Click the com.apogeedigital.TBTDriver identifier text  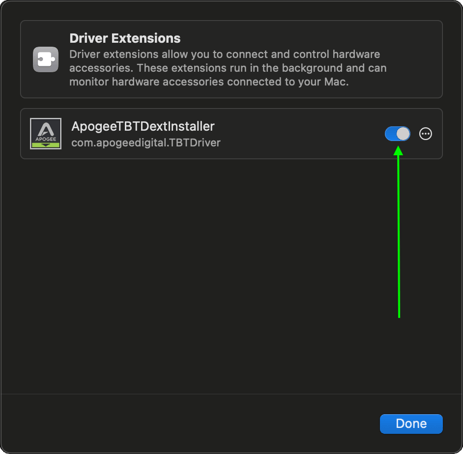pos(146,143)
